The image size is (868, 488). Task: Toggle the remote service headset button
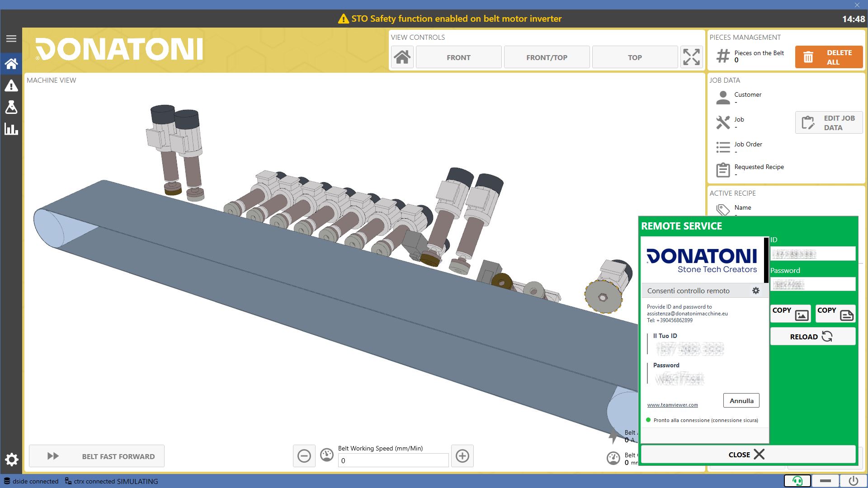[x=797, y=481]
